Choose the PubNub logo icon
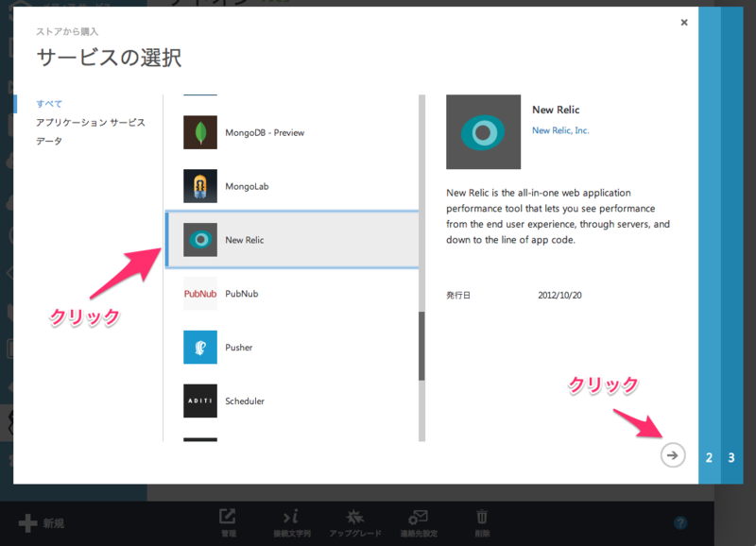The height and width of the screenshot is (546, 756). tap(200, 294)
